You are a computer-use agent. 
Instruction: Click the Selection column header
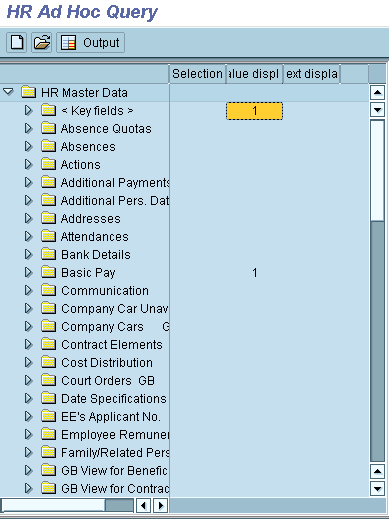pos(197,74)
